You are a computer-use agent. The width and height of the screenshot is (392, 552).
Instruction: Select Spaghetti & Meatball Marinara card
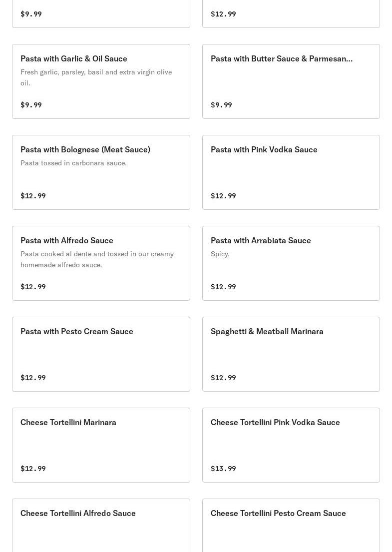pyautogui.click(x=291, y=354)
